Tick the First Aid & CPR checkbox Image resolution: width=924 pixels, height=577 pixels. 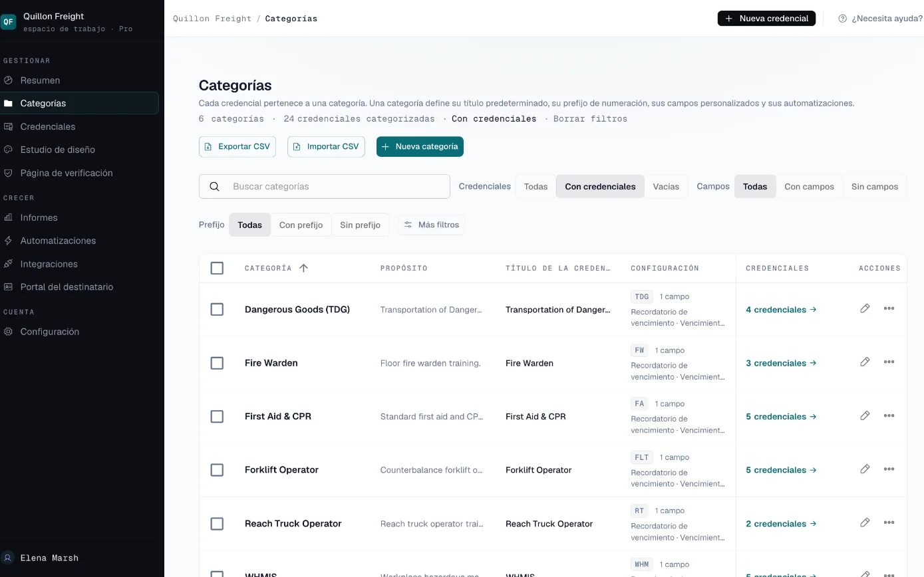click(217, 416)
